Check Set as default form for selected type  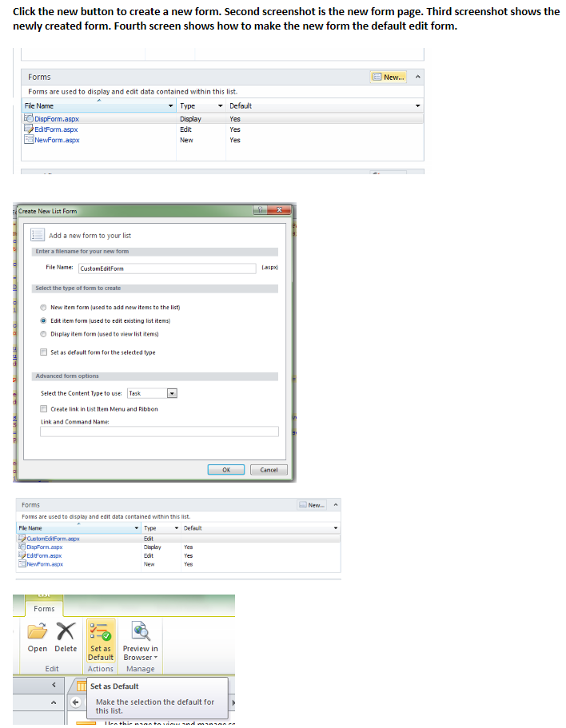[44, 352]
